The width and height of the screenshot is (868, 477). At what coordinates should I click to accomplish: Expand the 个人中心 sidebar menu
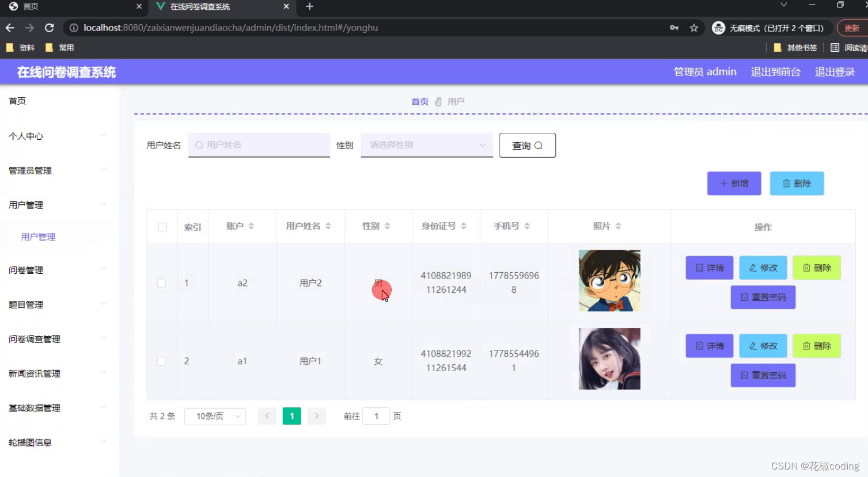click(x=52, y=136)
